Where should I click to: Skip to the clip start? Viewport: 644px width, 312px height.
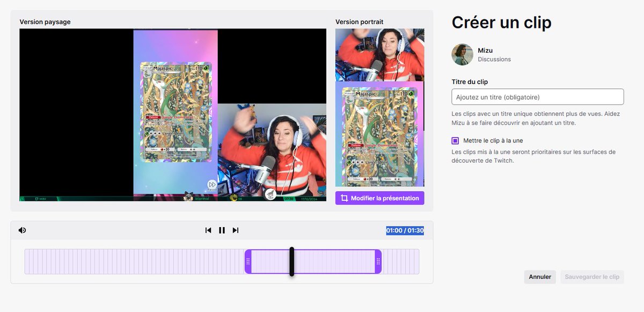coord(208,230)
